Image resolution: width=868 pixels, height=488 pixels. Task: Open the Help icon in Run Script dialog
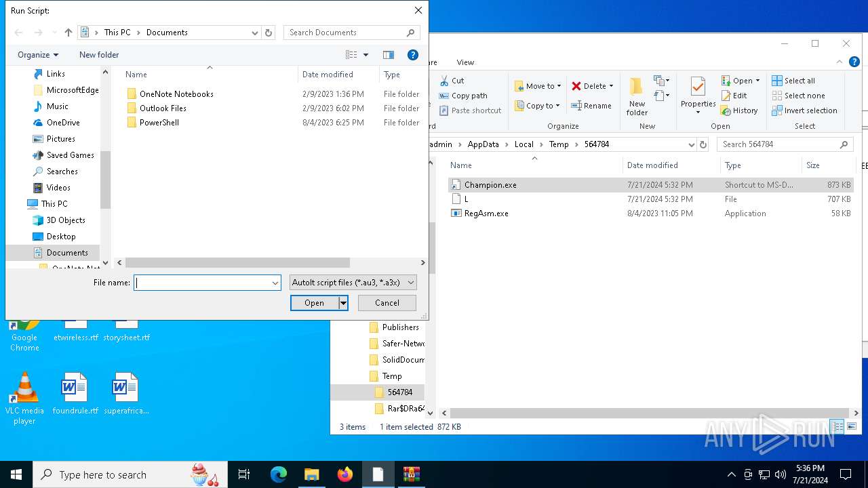click(x=412, y=55)
